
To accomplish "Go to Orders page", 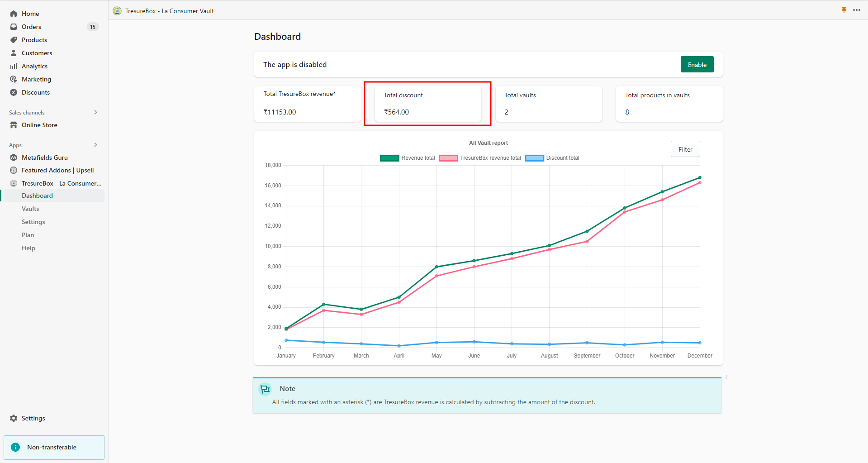I will click(31, 27).
